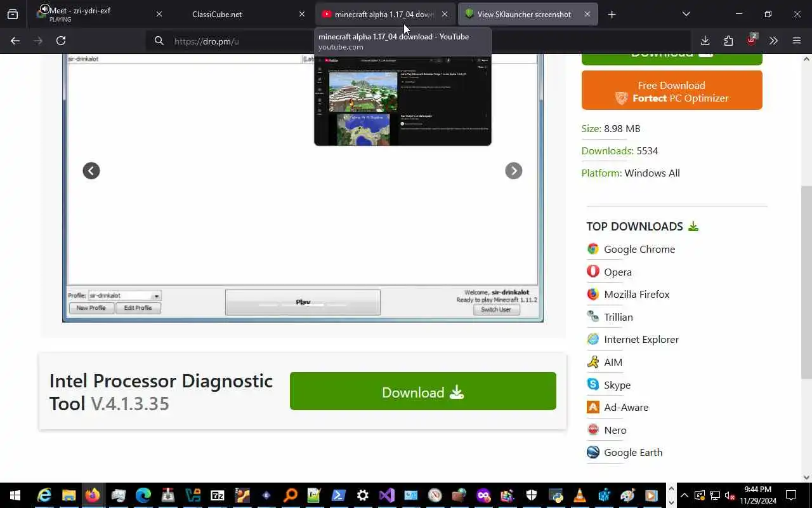This screenshot has width=812, height=508.
Task: Open PowerShell from the taskbar
Action: [338, 495]
